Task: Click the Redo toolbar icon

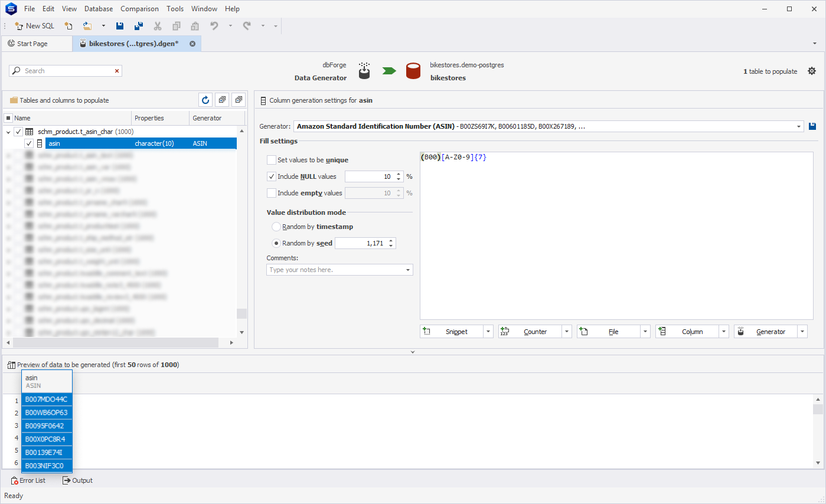Action: click(x=247, y=26)
